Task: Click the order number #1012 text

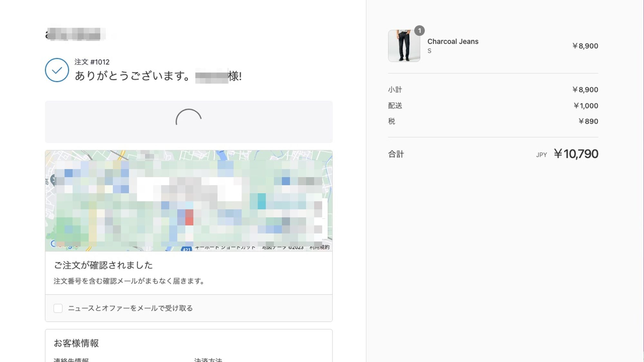Action: pyautogui.click(x=92, y=62)
